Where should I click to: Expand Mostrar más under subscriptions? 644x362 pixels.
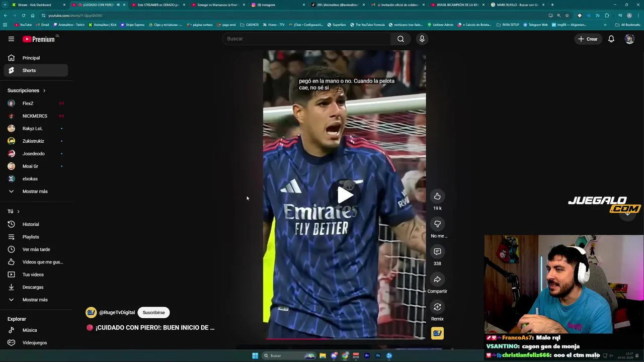(36, 191)
